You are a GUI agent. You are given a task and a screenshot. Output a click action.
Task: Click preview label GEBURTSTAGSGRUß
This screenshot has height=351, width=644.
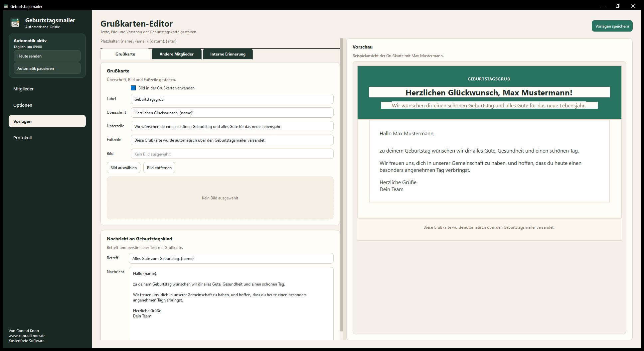click(x=489, y=79)
